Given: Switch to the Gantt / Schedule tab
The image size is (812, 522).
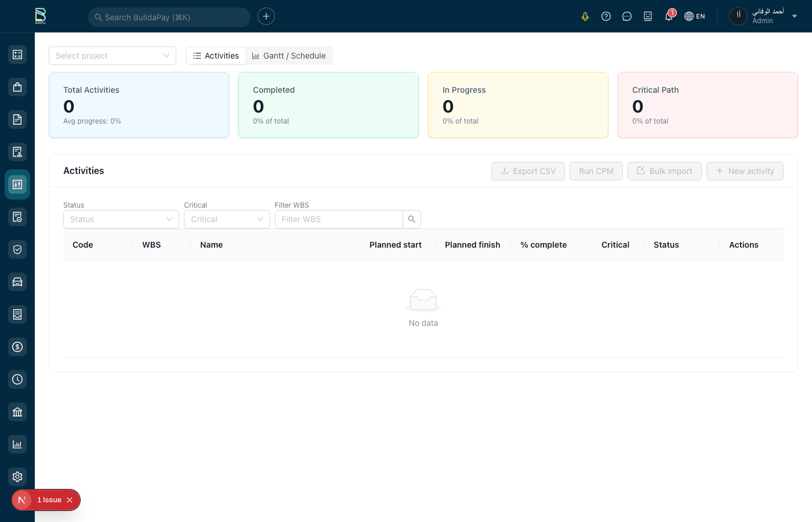Looking at the screenshot, I should pos(289,56).
